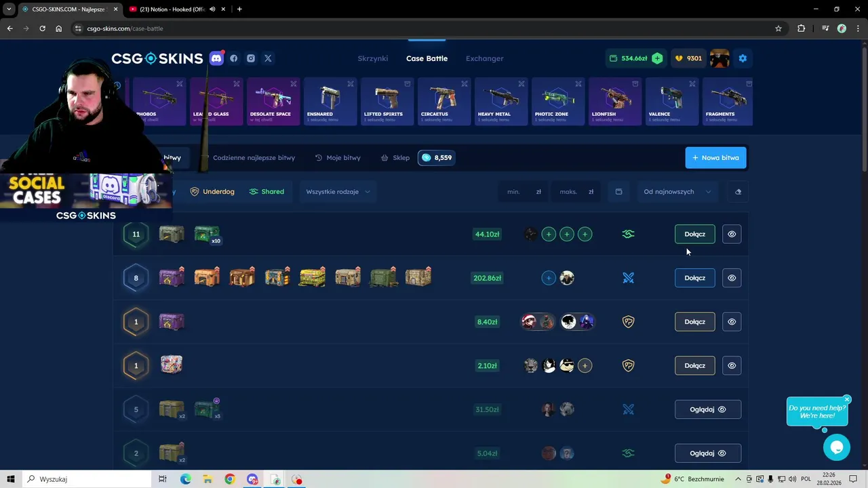Watch the 8.40zł battle via eye icon
868x488 pixels.
[x=732, y=322]
